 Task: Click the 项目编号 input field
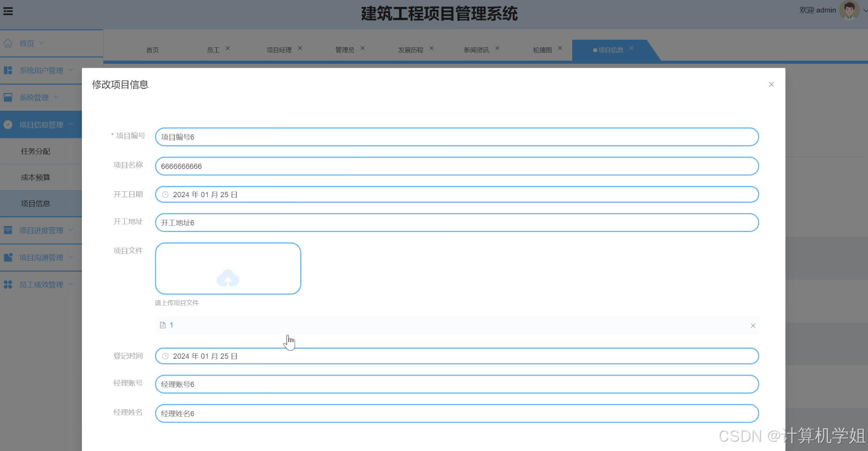[x=457, y=137]
